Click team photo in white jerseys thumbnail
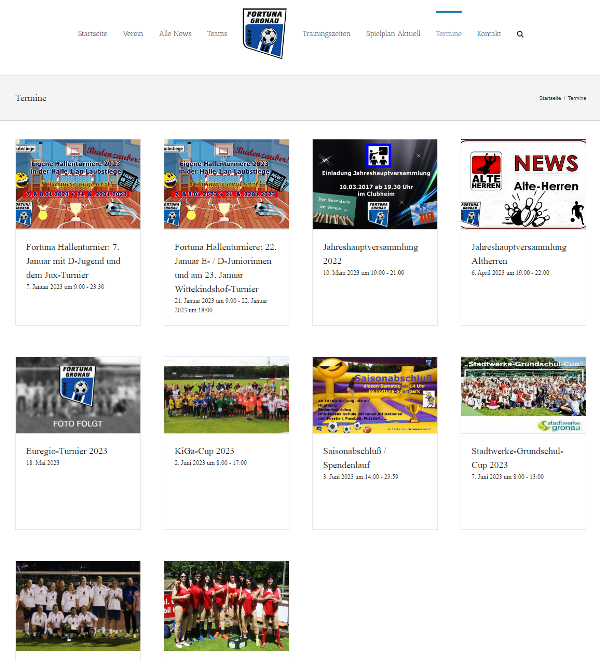The height and width of the screenshot is (661, 600). [78, 606]
